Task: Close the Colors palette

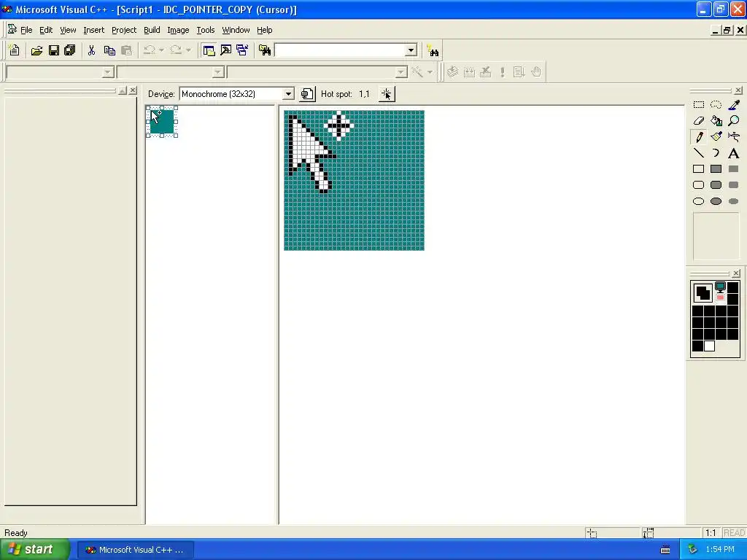Action: pyautogui.click(x=736, y=273)
